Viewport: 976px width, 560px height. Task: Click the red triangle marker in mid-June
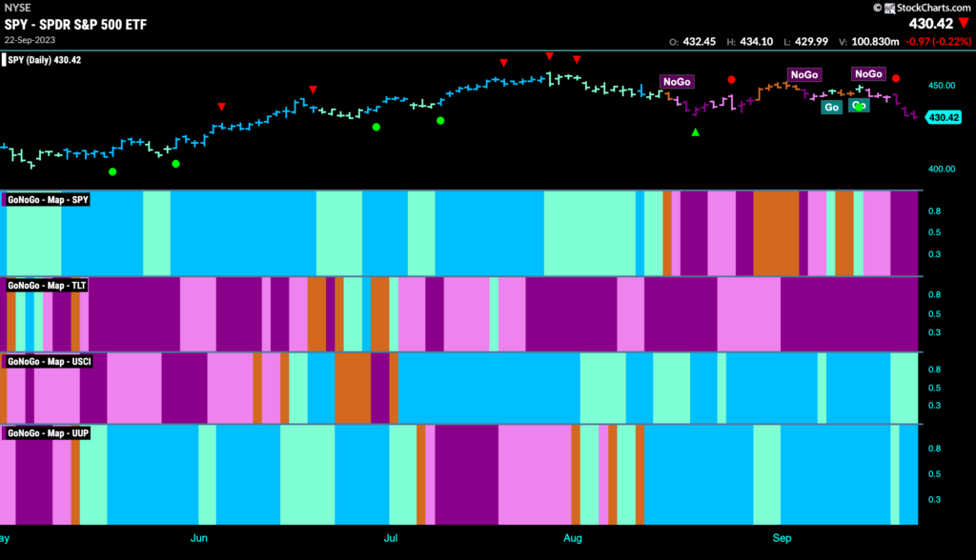313,90
